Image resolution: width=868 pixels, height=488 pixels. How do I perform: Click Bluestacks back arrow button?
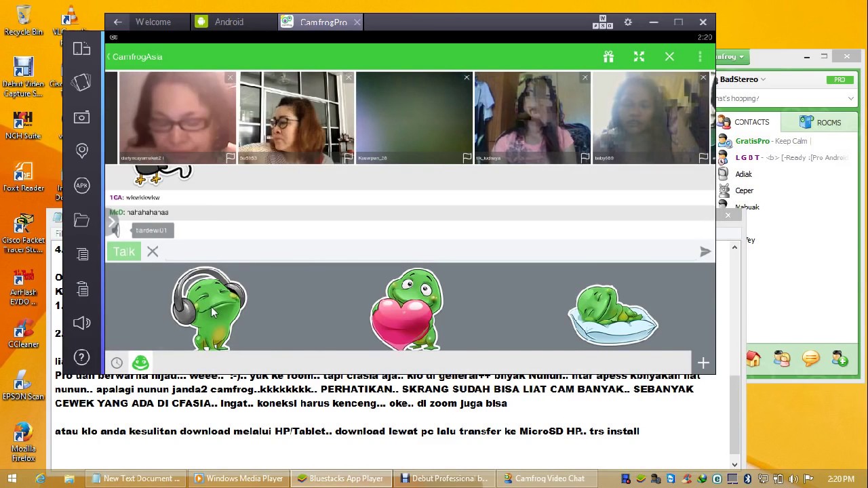(117, 22)
